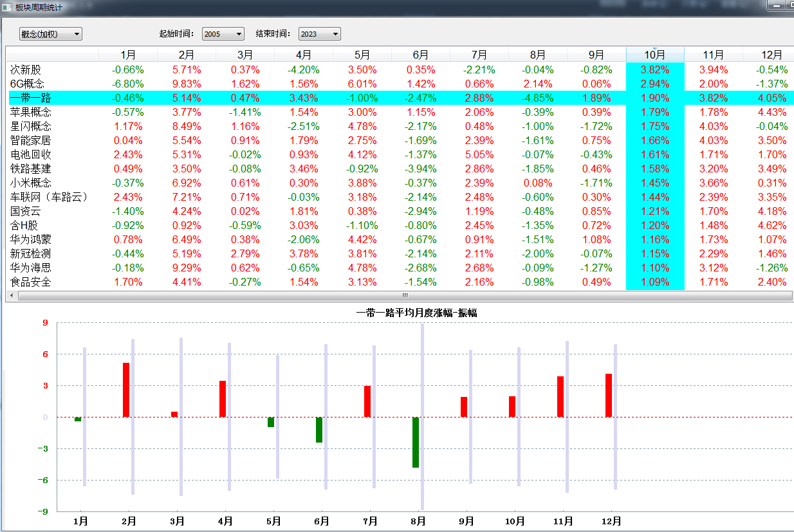Click the horizontal scrollbar thumb
This screenshot has height=532, width=794.
click(405, 295)
